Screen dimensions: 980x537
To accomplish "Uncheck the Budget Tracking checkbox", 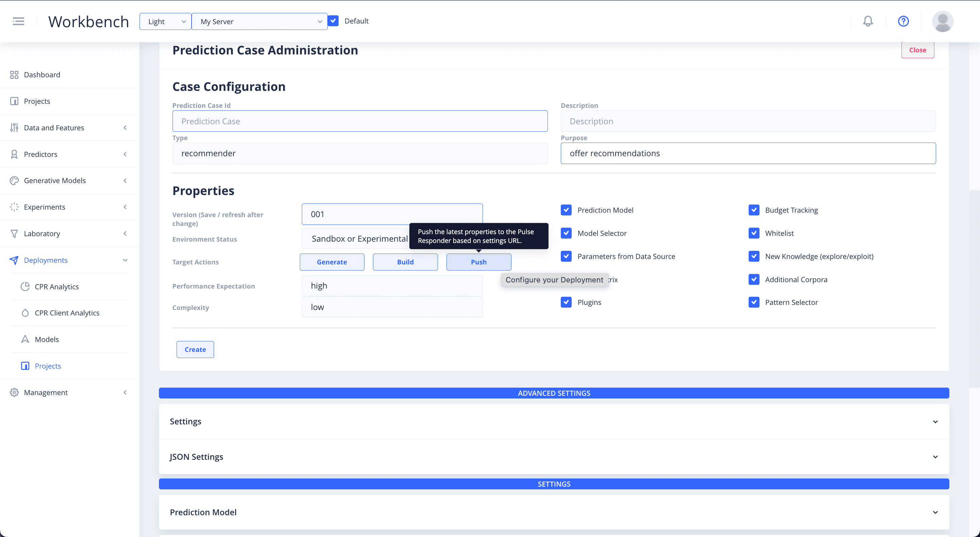I will (x=754, y=210).
